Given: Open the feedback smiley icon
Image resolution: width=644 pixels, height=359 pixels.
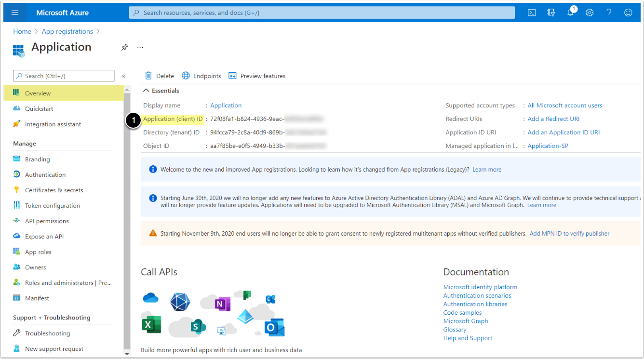Looking at the screenshot, I should click(628, 13).
